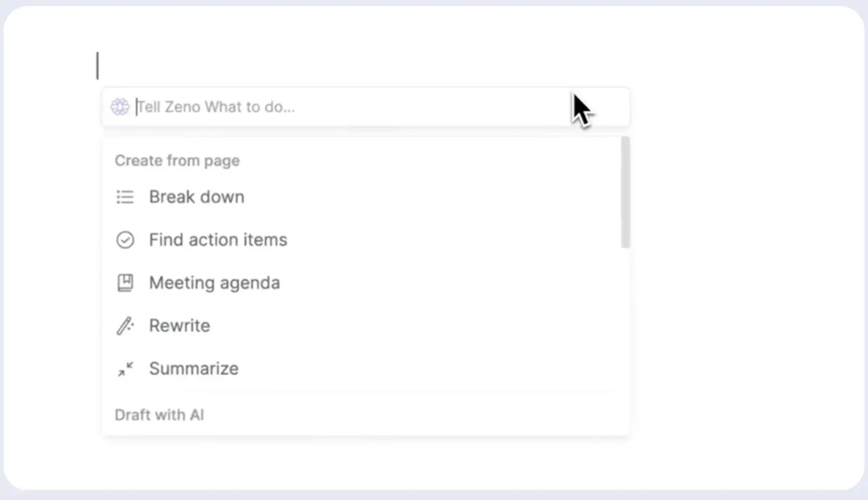This screenshot has height=500, width=868.
Task: Click the bulleted list icon beside Break down
Action: point(125,197)
